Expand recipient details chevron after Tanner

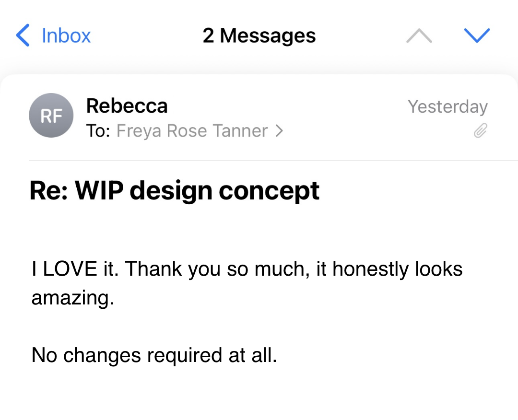click(280, 130)
